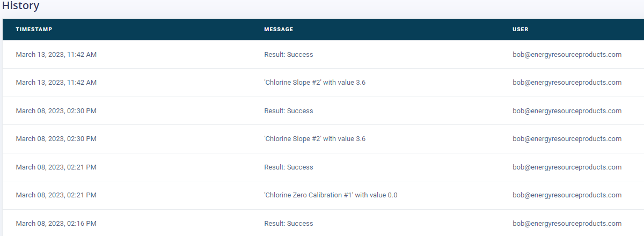The height and width of the screenshot is (236, 644).
Task: Select March 13 'Chlorine Slope #2' message
Action: point(314,83)
